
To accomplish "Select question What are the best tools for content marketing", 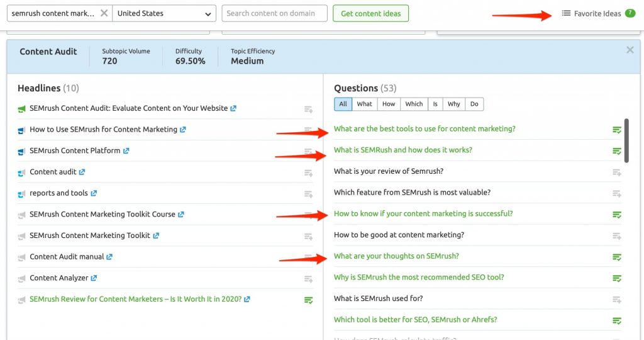I will pyautogui.click(x=425, y=128).
